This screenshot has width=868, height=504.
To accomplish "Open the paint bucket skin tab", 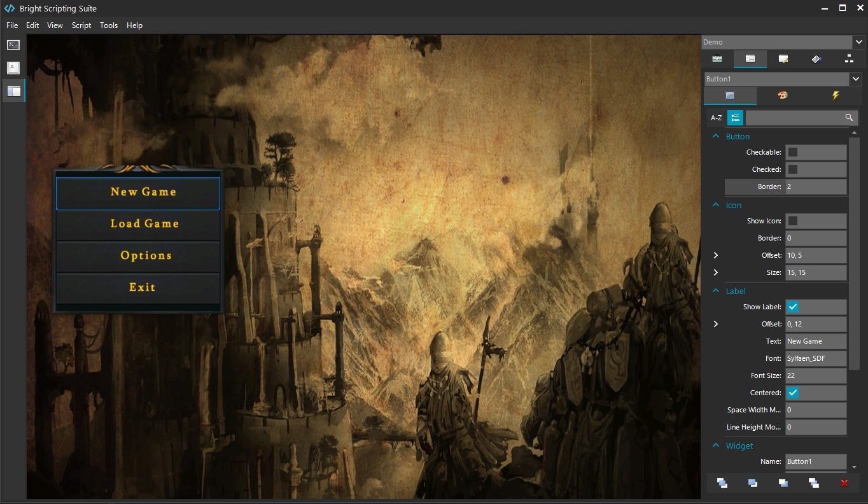I will click(816, 59).
